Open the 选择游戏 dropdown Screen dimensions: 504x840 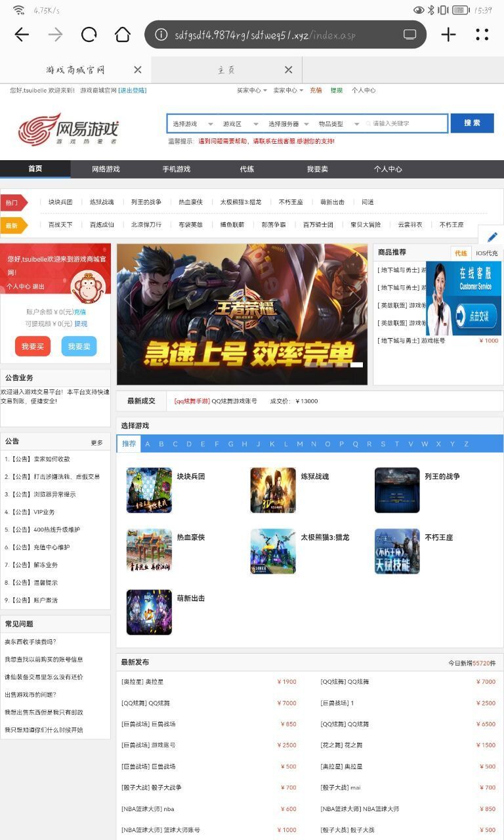(192, 123)
